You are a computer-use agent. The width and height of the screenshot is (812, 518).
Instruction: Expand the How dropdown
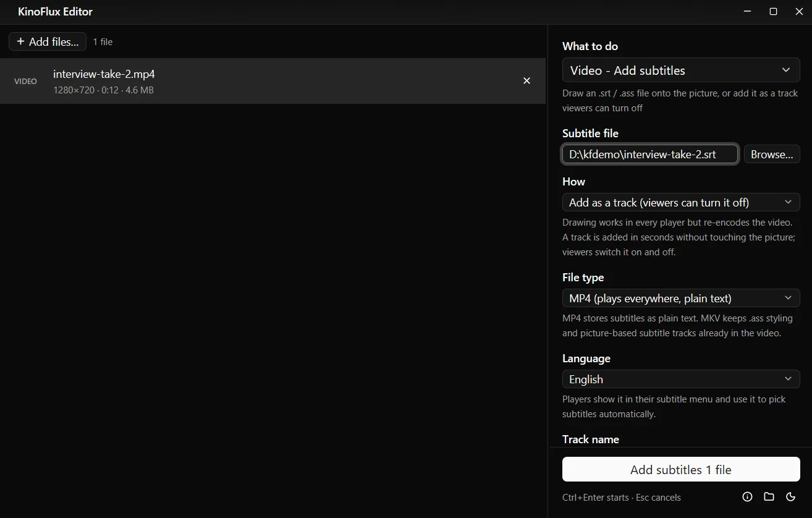click(681, 202)
